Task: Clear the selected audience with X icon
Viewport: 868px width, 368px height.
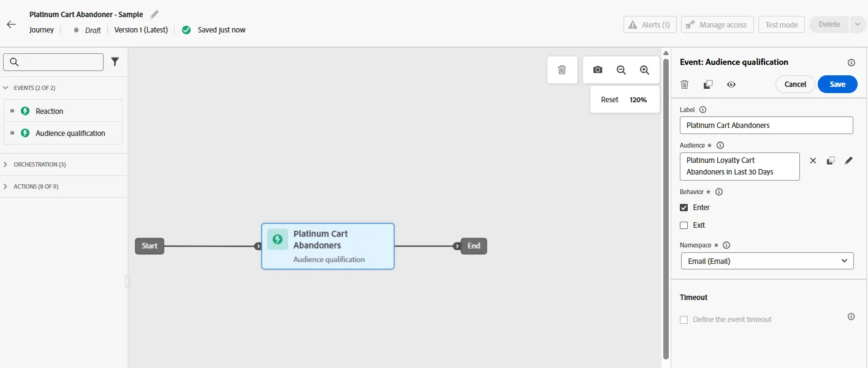Action: [813, 160]
